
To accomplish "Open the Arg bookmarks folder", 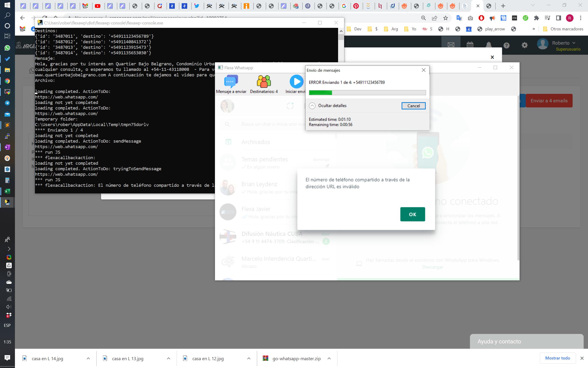I will [391, 29].
